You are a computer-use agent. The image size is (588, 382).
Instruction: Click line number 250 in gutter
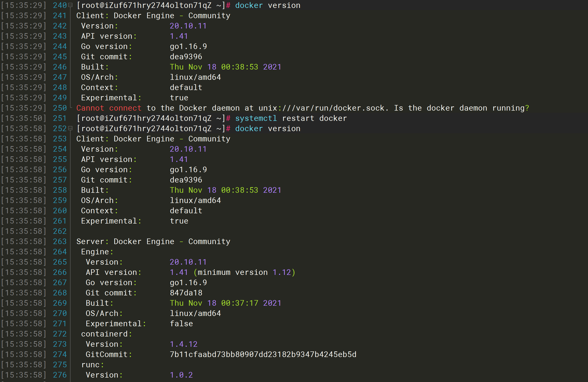coord(60,108)
